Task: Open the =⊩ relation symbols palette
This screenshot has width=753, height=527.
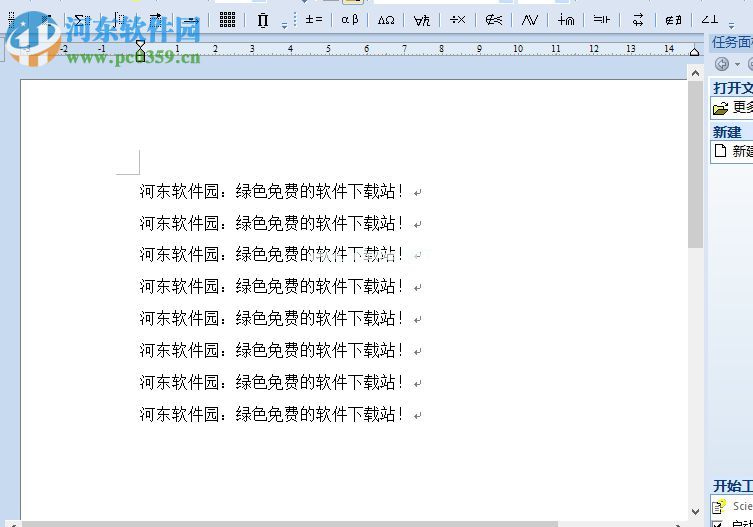Action: pos(601,20)
